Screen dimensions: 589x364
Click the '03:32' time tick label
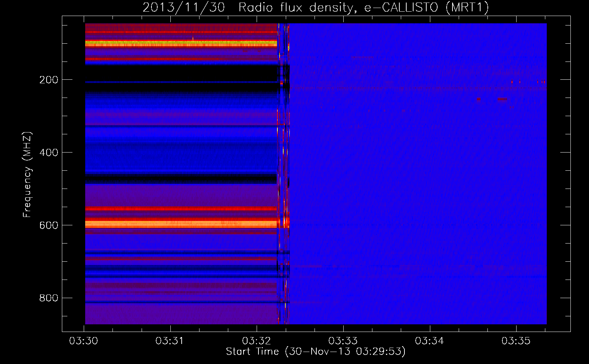coord(257,341)
